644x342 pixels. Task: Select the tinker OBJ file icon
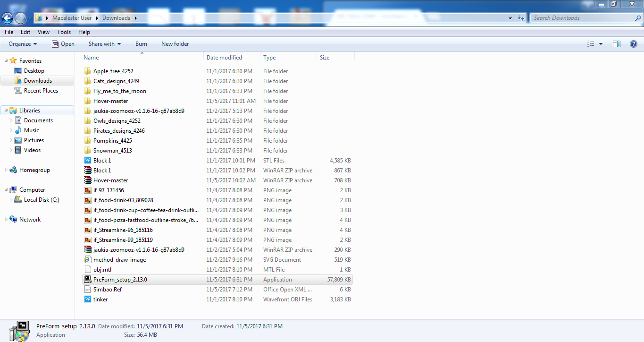point(87,299)
